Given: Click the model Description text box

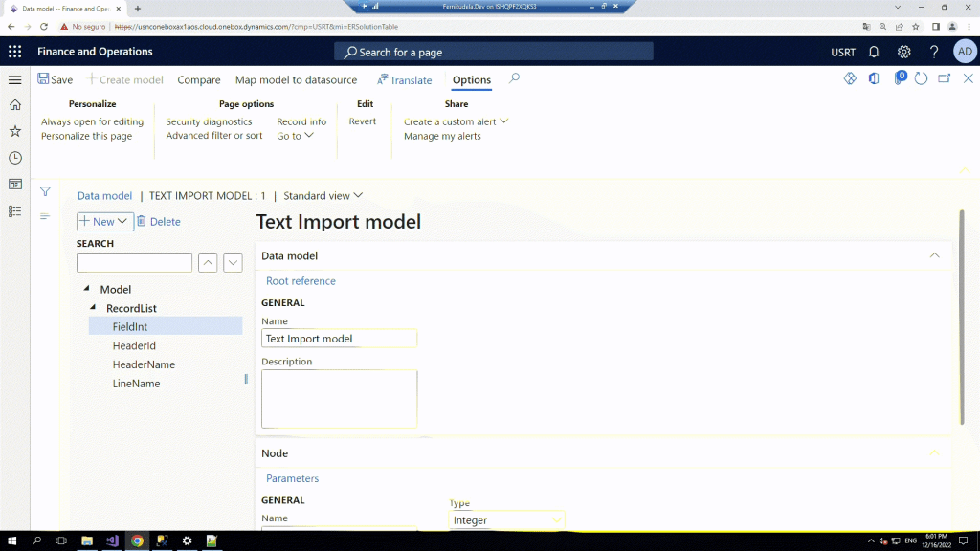Looking at the screenshot, I should click(339, 398).
